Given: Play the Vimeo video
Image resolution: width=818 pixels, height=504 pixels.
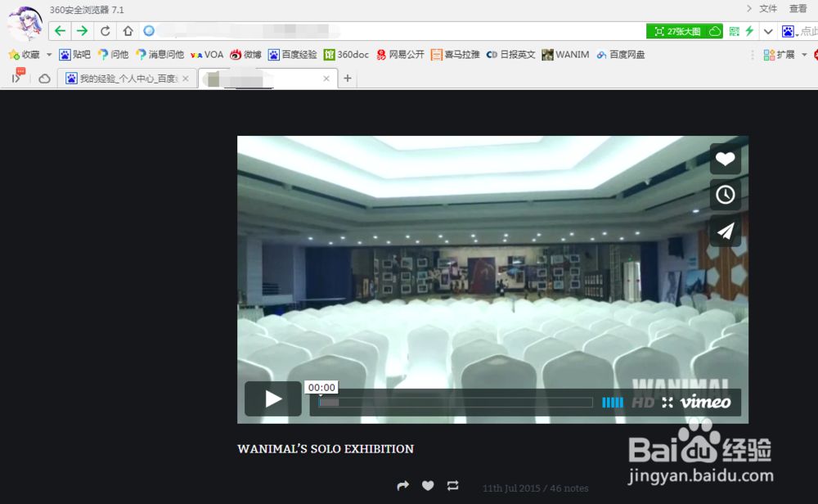Looking at the screenshot, I should pyautogui.click(x=273, y=398).
